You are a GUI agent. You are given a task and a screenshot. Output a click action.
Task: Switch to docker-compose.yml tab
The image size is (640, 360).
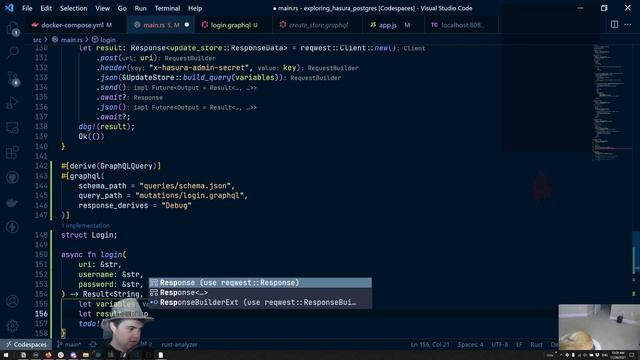pos(76,25)
